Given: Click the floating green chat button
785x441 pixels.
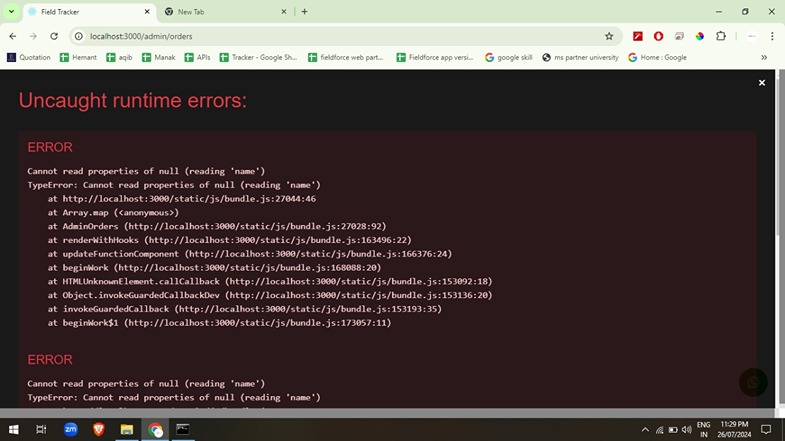Looking at the screenshot, I should (x=753, y=382).
